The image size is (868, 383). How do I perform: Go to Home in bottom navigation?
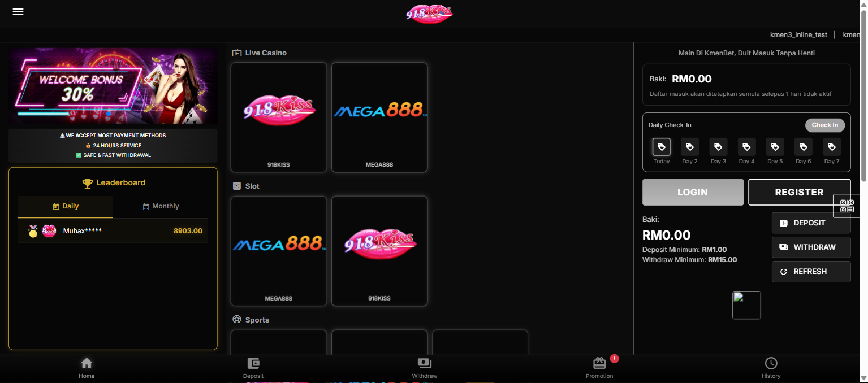pyautogui.click(x=87, y=368)
